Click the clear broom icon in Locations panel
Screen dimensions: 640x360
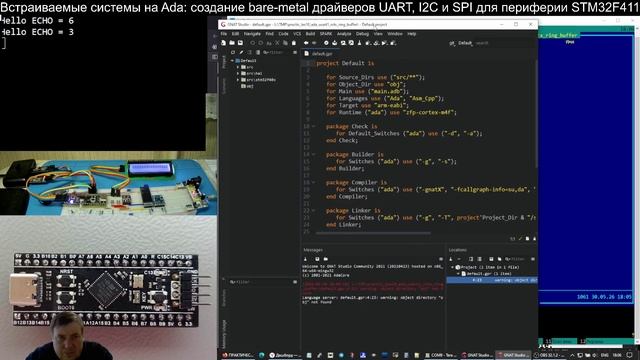(x=451, y=259)
